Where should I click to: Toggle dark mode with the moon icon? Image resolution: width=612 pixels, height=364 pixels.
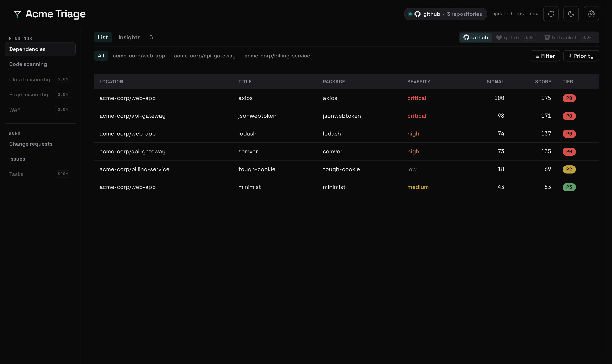coord(571,14)
